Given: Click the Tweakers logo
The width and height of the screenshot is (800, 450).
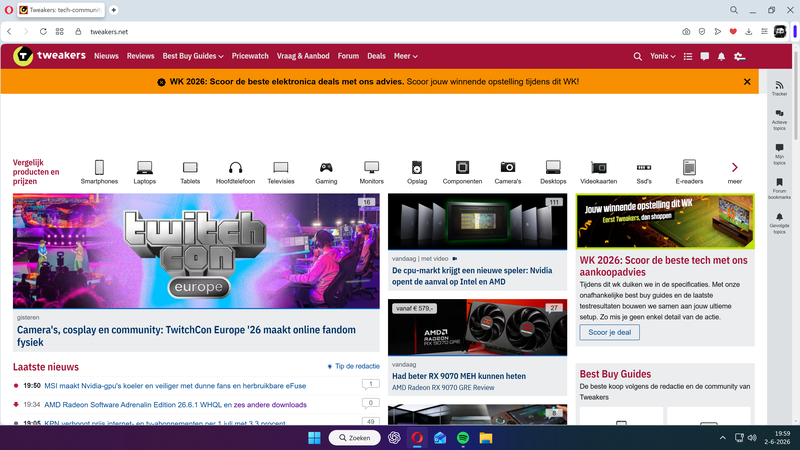Looking at the screenshot, I should click(49, 56).
